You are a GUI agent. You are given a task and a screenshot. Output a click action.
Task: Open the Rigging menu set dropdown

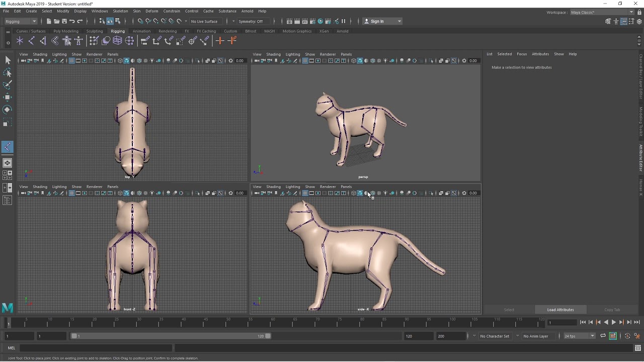tap(20, 21)
